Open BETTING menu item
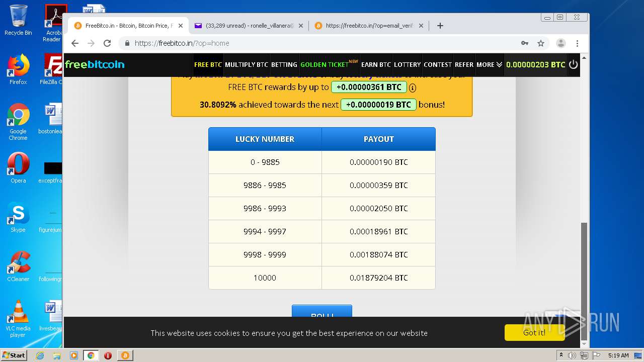This screenshot has height=362, width=644. pos(284,64)
